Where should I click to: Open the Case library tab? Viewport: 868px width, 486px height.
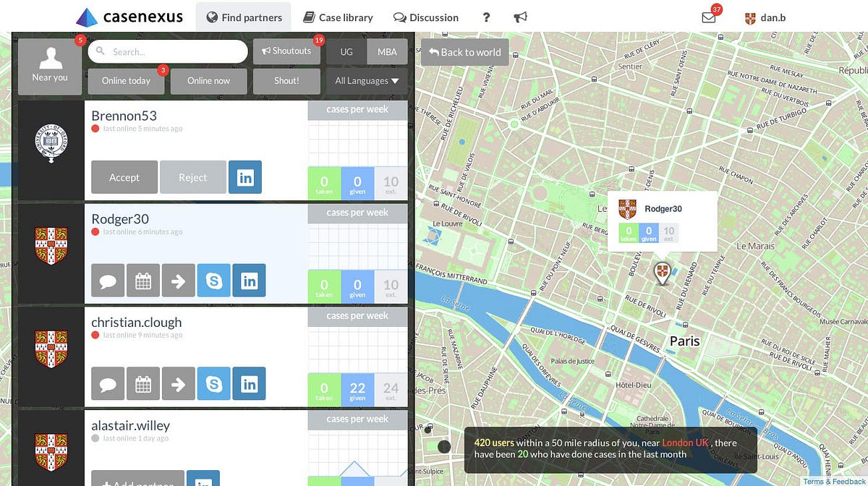pos(338,17)
